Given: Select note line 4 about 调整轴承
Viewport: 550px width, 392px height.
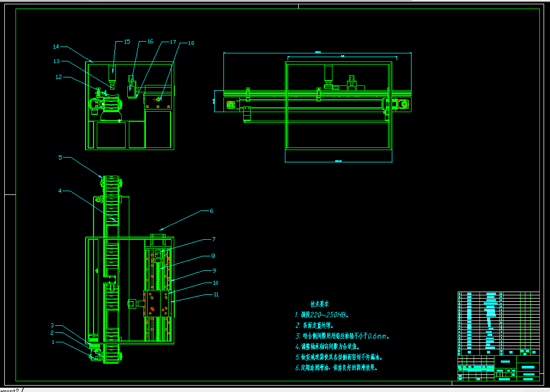Looking at the screenshot, I should 328,347.
